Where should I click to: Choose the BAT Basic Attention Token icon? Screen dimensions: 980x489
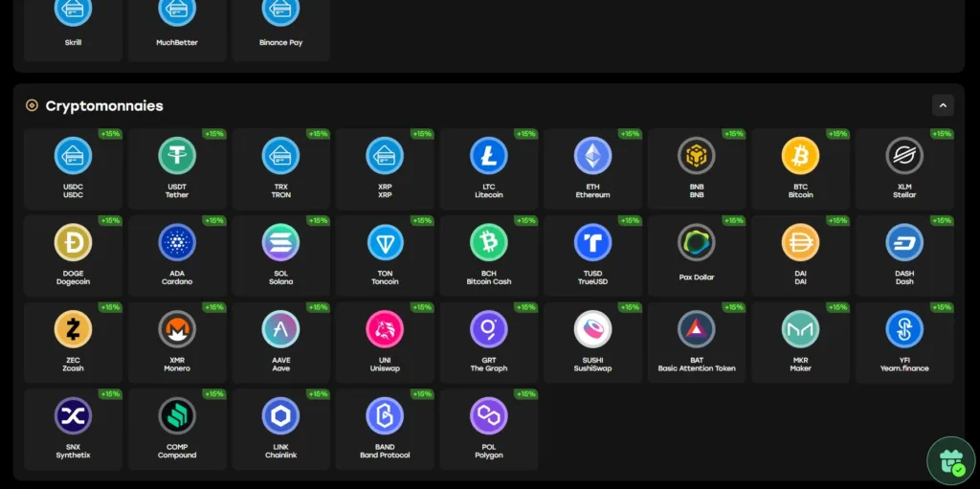click(697, 329)
